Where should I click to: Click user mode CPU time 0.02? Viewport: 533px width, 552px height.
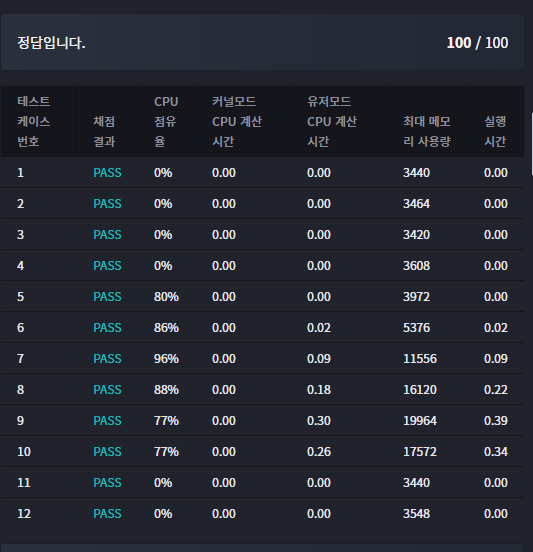click(319, 328)
